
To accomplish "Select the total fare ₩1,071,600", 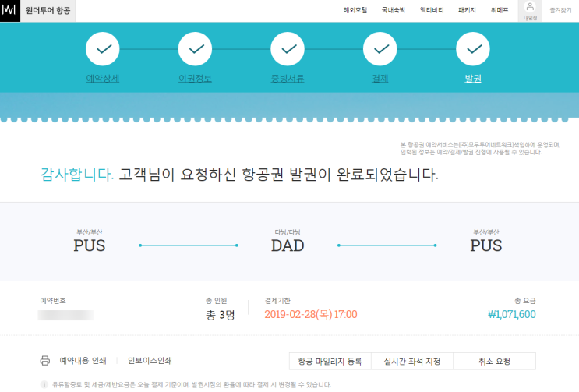I will pyautogui.click(x=512, y=314).
